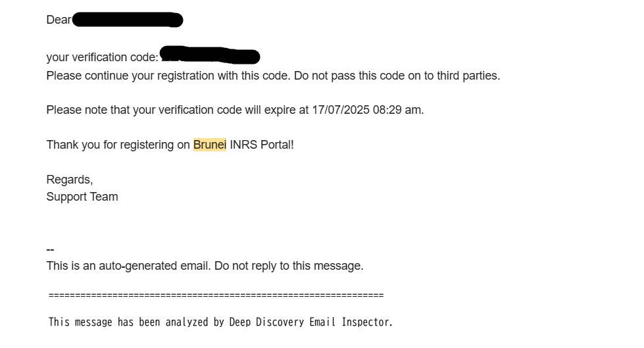The width and height of the screenshot is (644, 348).
Task: Click the expiry date 17/07/2025
Action: coord(341,110)
